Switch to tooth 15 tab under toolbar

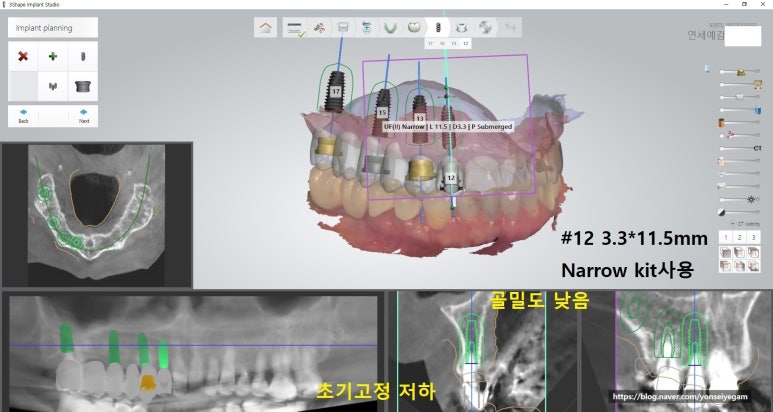[x=442, y=43]
